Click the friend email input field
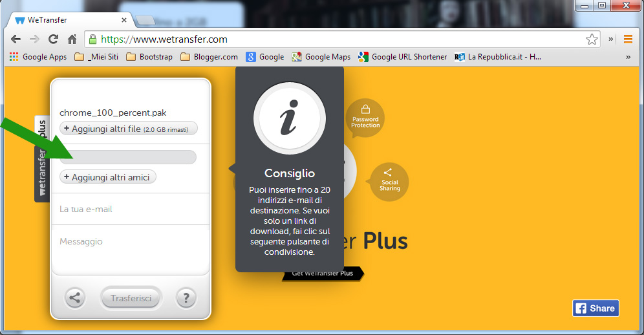 click(128, 157)
